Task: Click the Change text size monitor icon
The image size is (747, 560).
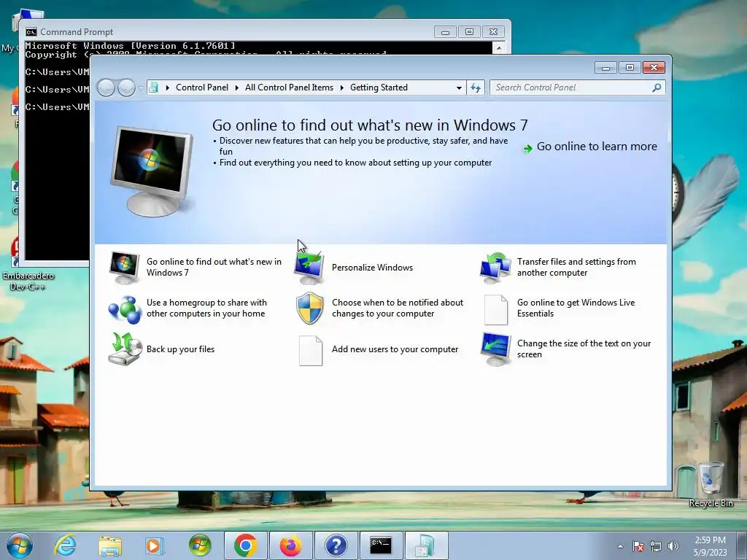Action: coord(495,349)
